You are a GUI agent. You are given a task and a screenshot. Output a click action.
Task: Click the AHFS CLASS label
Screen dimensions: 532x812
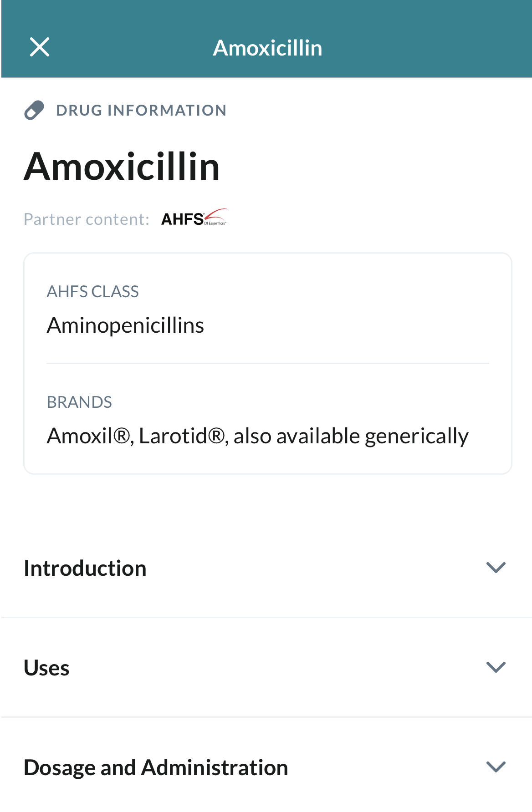click(x=93, y=291)
